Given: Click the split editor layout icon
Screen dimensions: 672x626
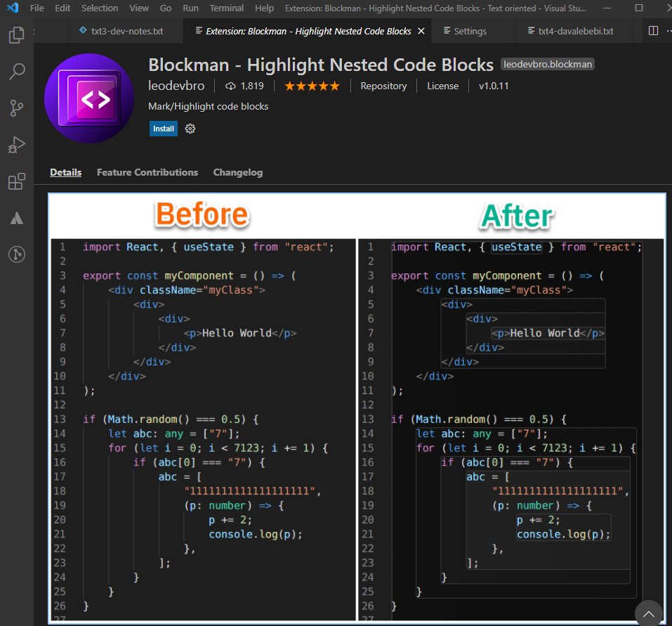Looking at the screenshot, I should (x=653, y=31).
